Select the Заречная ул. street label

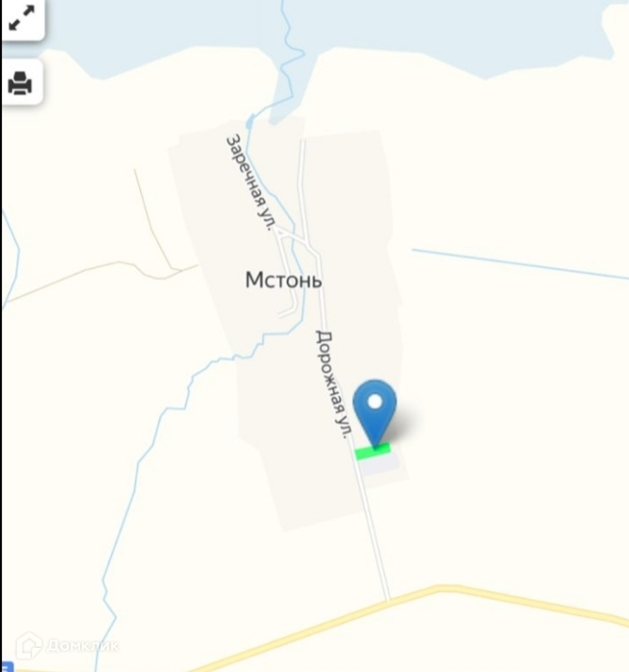click(250, 182)
